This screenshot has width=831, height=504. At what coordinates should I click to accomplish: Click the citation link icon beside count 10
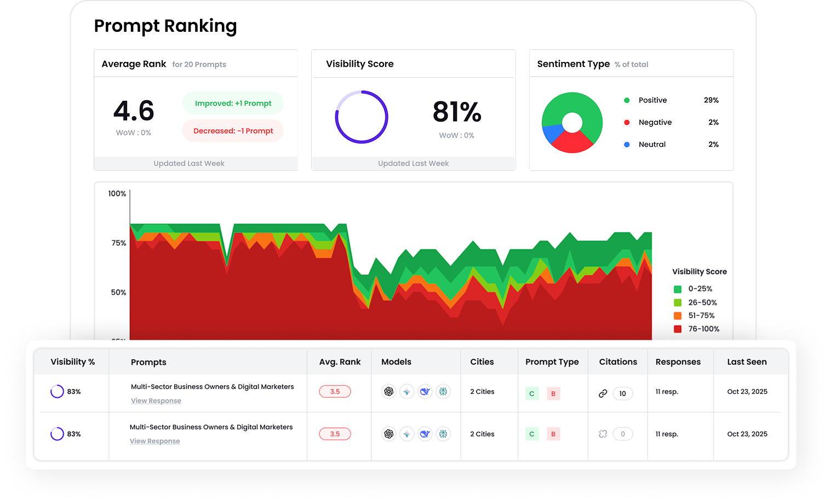(603, 393)
